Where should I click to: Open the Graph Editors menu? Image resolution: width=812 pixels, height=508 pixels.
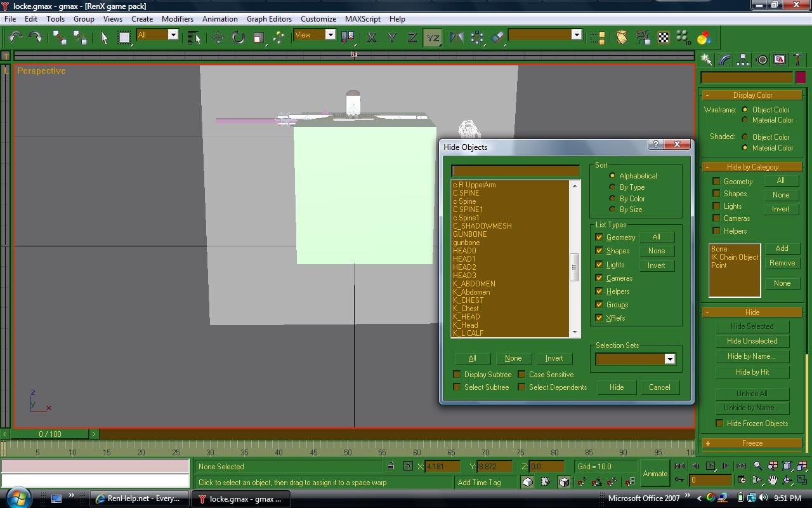pos(269,19)
